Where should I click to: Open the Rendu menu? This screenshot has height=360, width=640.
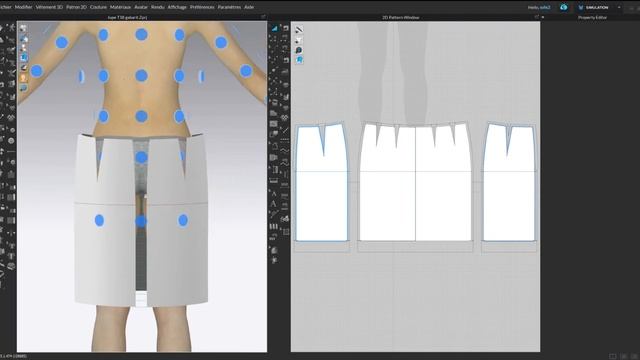point(158,7)
